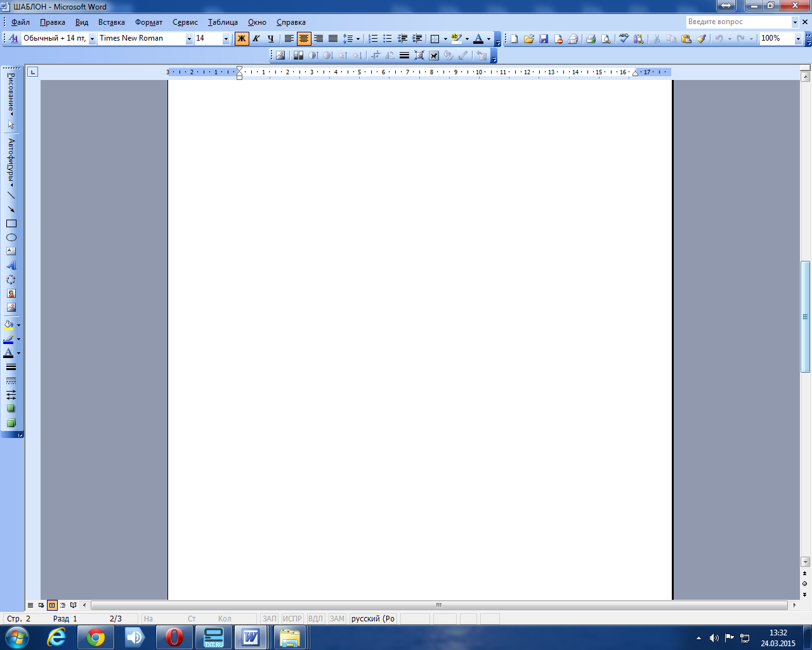Expand the line spacing dropdown arrow
The width and height of the screenshot is (812, 650).
pyautogui.click(x=358, y=39)
